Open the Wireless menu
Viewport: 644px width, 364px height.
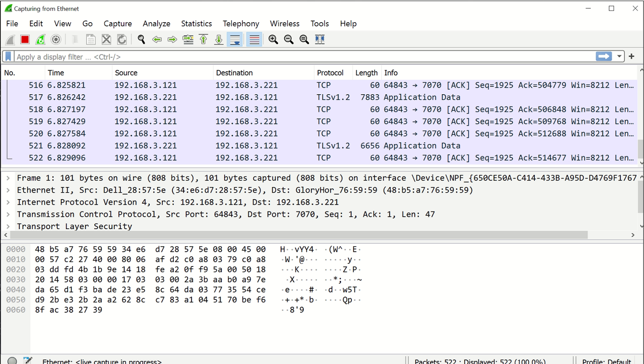coord(285,24)
